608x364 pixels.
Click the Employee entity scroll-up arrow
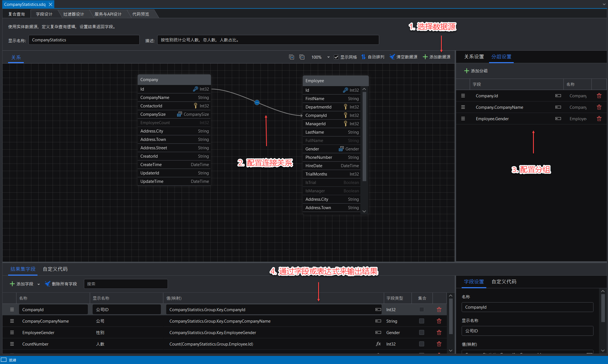(364, 89)
